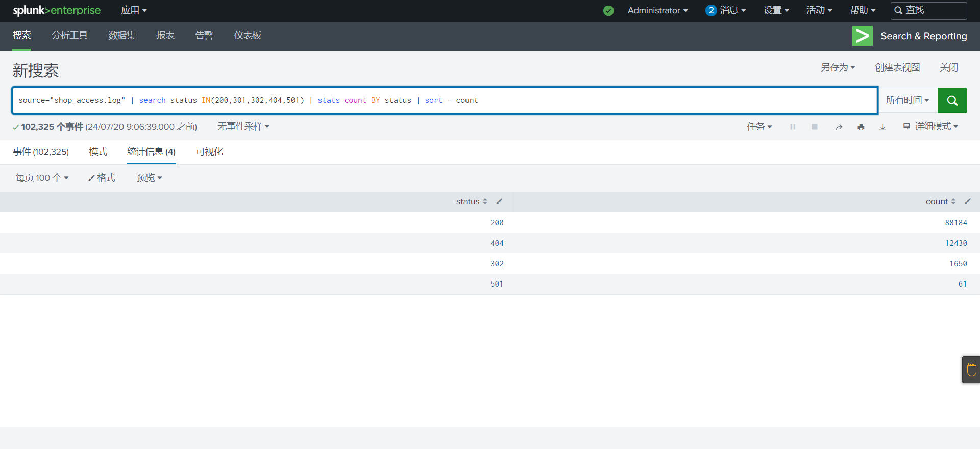Open the 仪表板 navigation menu item
Image resolution: width=980 pixels, height=449 pixels.
click(x=248, y=35)
